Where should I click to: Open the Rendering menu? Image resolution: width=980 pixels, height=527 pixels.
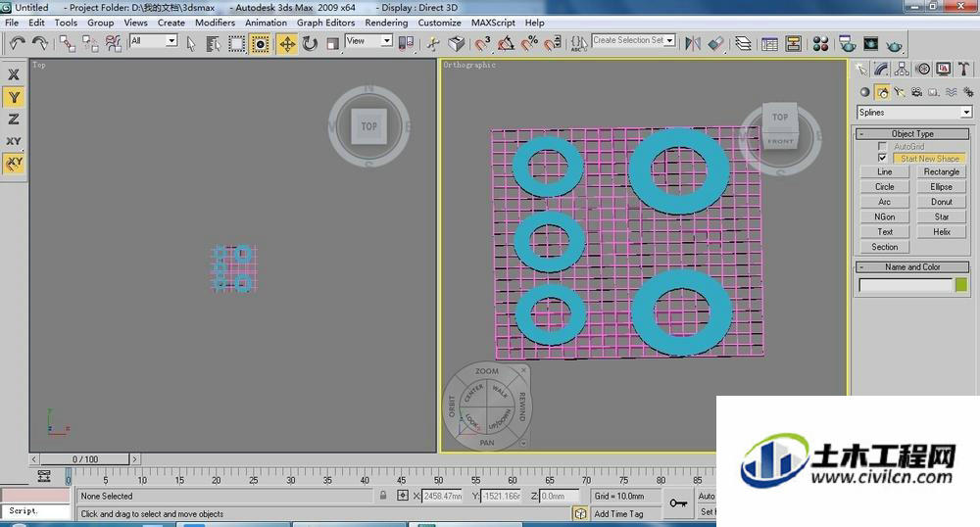point(386,23)
